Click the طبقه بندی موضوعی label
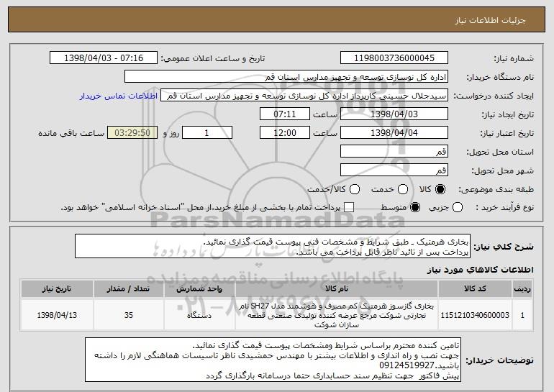Viewport: 554px width, 392px height. click(x=496, y=190)
